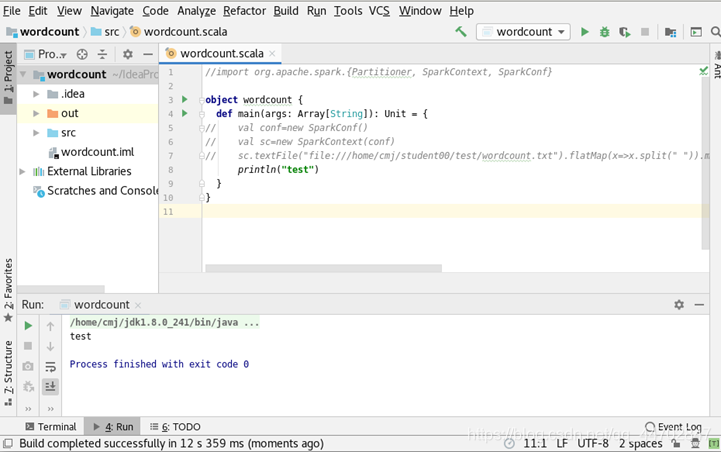Click down arrow in Run panel
This screenshot has width=721, height=453.
click(50, 346)
